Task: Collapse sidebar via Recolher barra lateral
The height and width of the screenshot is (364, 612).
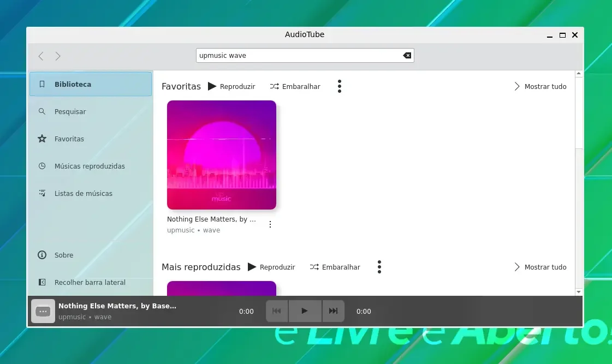Action: (91, 283)
